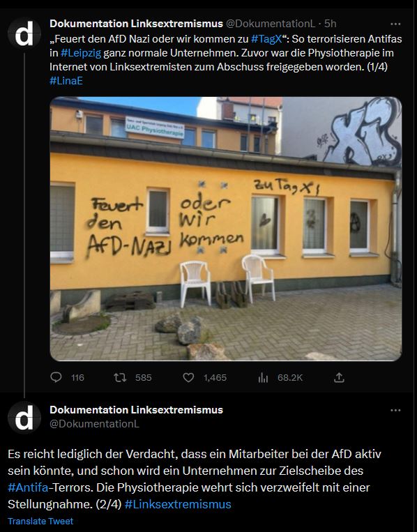Retweet the post with 585 retweets
The image size is (417, 532).
click(120, 377)
